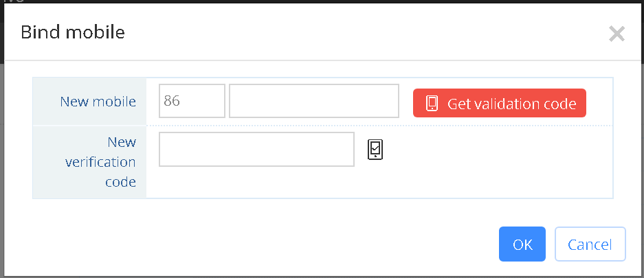Click the icon right of verification field
The image size is (644, 278).
coord(375,149)
